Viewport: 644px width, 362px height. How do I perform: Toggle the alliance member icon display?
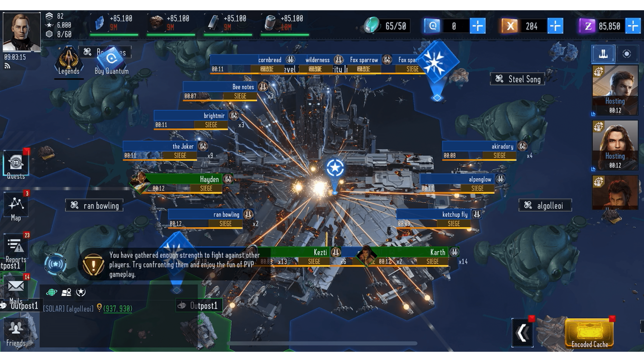pos(81,292)
